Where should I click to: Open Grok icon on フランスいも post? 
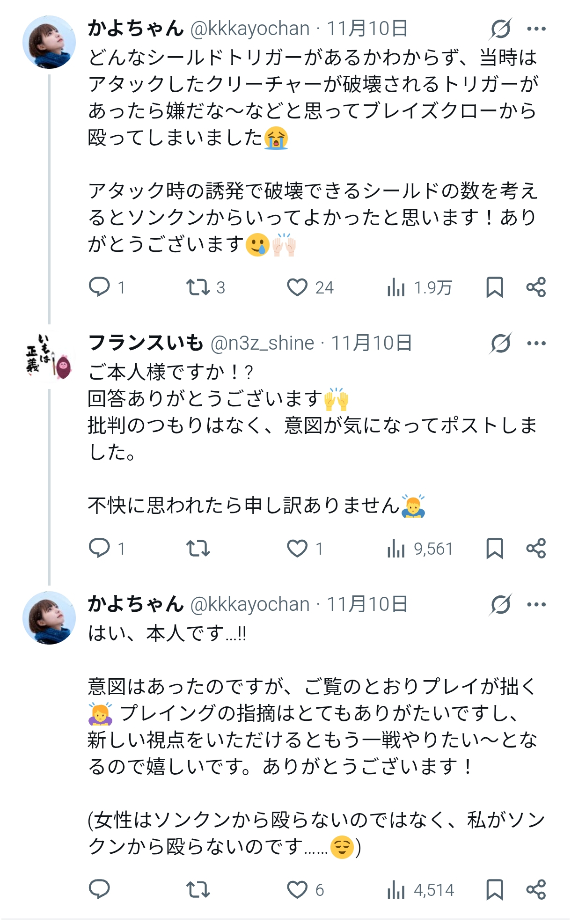click(501, 343)
